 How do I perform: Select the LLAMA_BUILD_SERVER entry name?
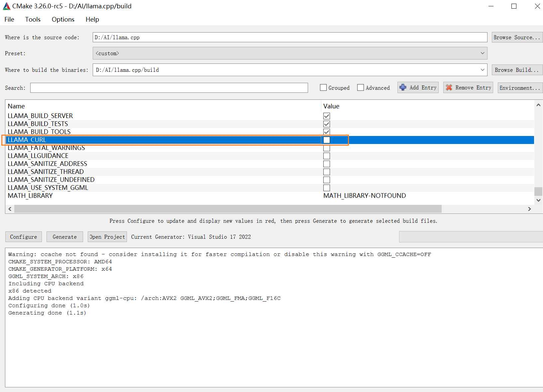pos(40,116)
